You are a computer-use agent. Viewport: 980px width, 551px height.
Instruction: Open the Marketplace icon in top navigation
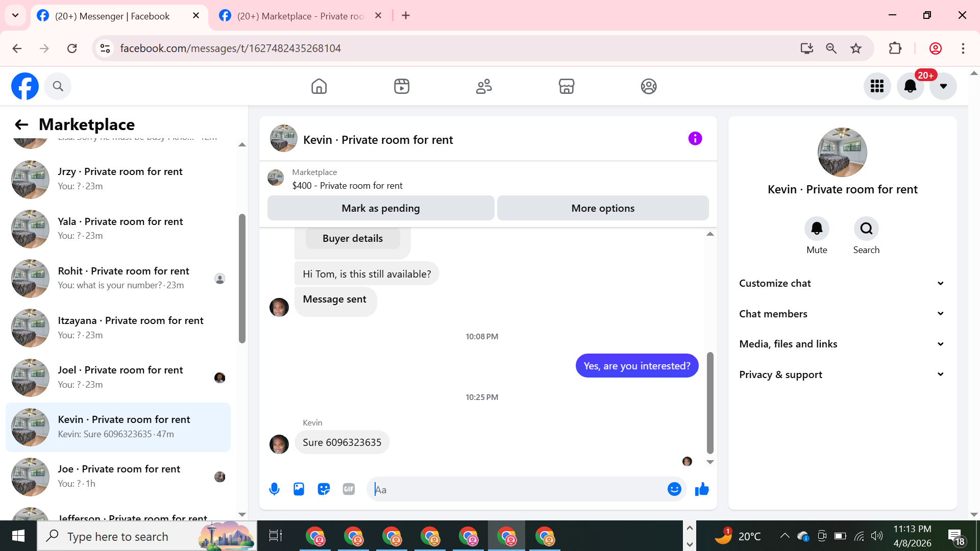tap(566, 86)
